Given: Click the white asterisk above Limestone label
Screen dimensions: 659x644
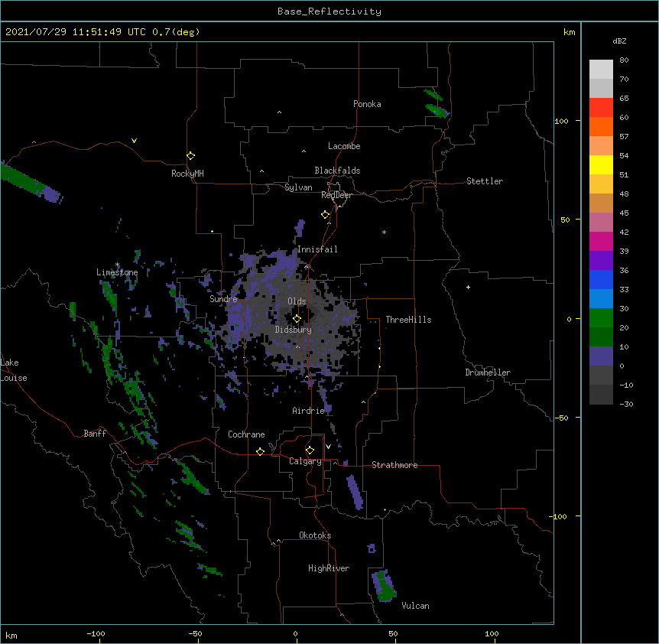Looking at the screenshot, I should [x=117, y=265].
